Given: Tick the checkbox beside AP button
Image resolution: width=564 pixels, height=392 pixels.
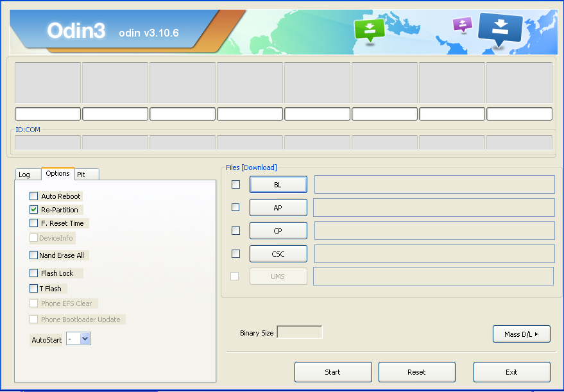Looking at the screenshot, I should pos(235,207).
